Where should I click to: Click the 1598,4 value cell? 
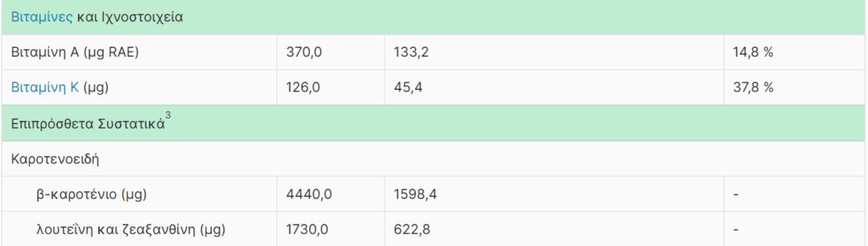click(415, 195)
